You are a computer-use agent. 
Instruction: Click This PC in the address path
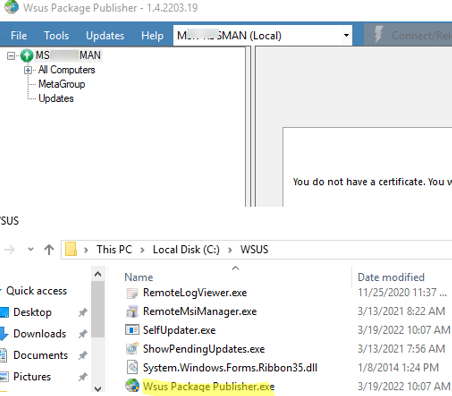[x=114, y=249]
